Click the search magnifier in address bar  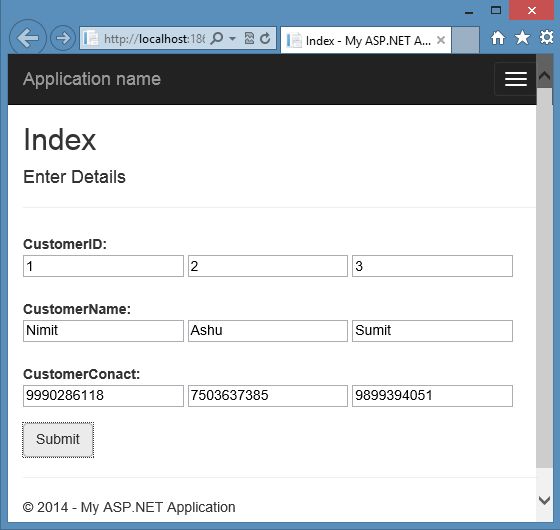(x=217, y=38)
